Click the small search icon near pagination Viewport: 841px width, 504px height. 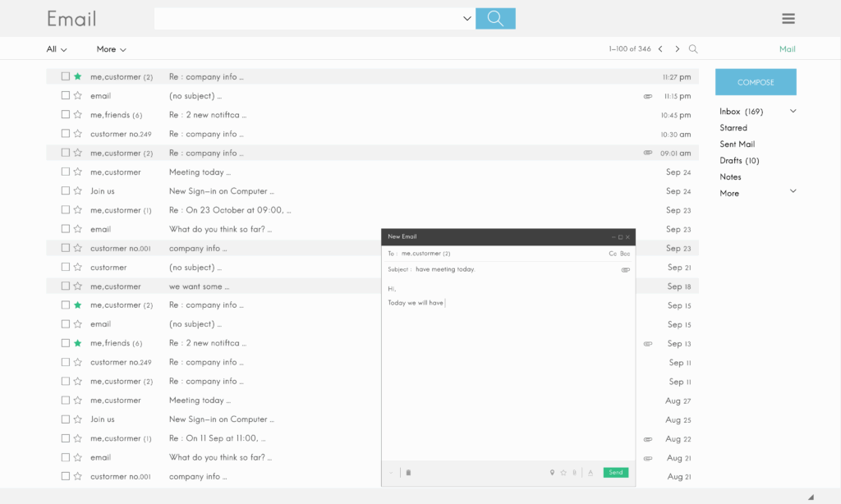pos(693,49)
